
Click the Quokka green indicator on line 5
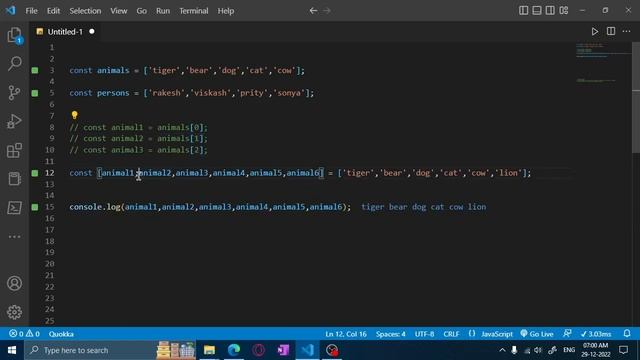35,93
